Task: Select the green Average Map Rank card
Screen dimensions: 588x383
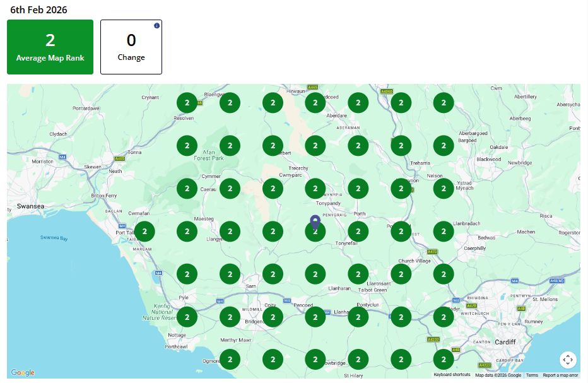Action: pos(50,47)
